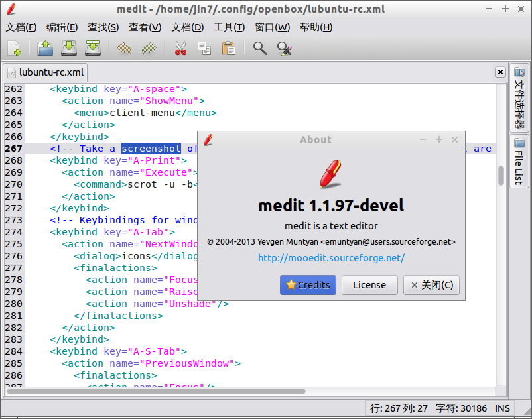Open the 查找(S) menu
The height and width of the screenshot is (419, 532).
pyautogui.click(x=103, y=27)
